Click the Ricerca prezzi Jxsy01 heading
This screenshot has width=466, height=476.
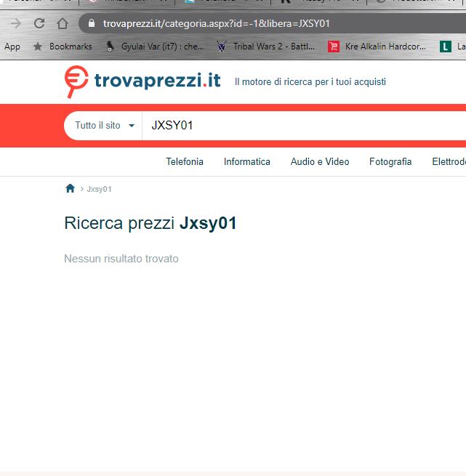pos(150,223)
